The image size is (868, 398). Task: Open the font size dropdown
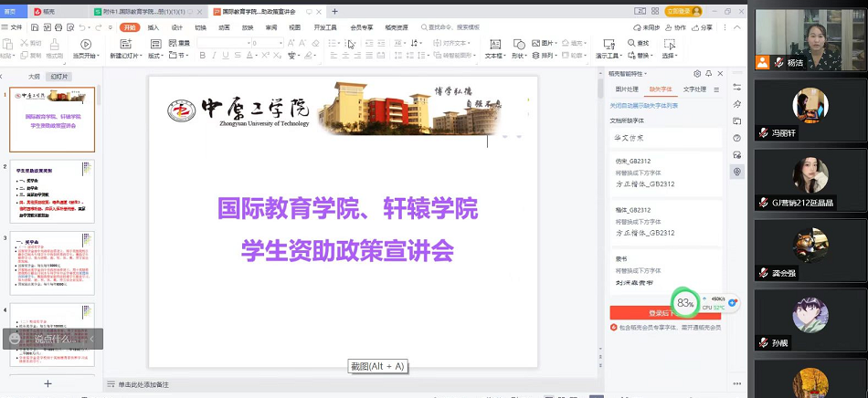(x=281, y=43)
